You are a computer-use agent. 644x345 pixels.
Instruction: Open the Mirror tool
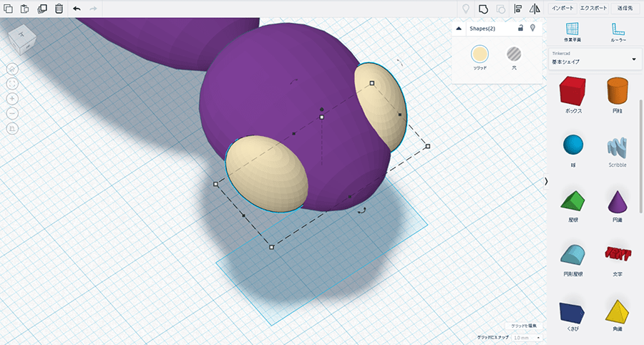click(x=535, y=9)
